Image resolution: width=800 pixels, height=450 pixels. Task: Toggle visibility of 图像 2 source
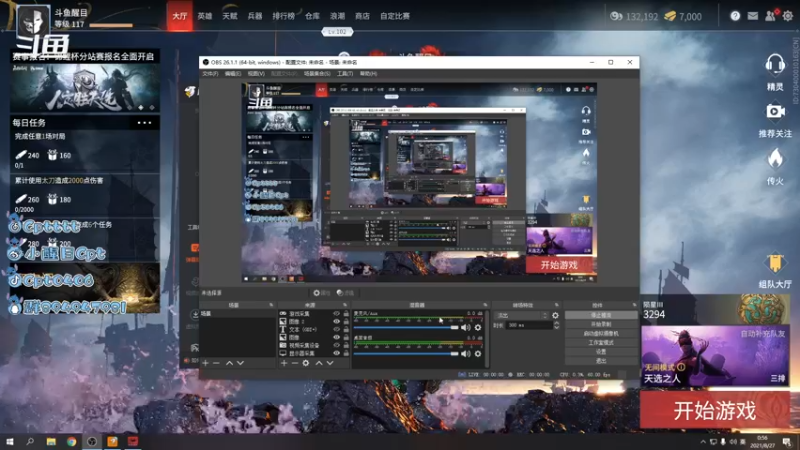[336, 321]
